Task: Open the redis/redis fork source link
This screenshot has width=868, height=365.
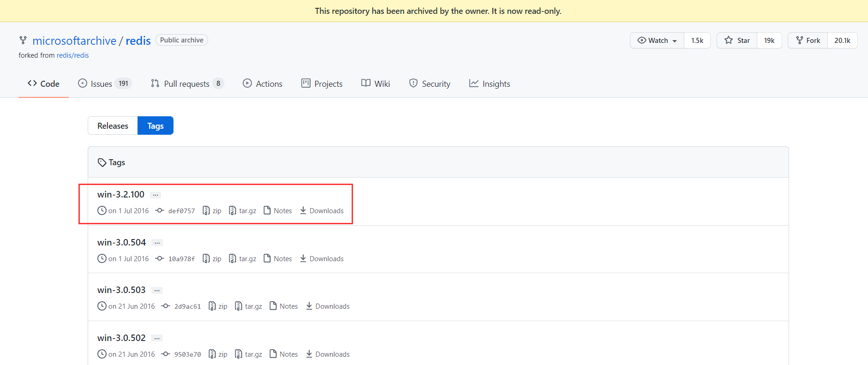Action: click(x=73, y=55)
